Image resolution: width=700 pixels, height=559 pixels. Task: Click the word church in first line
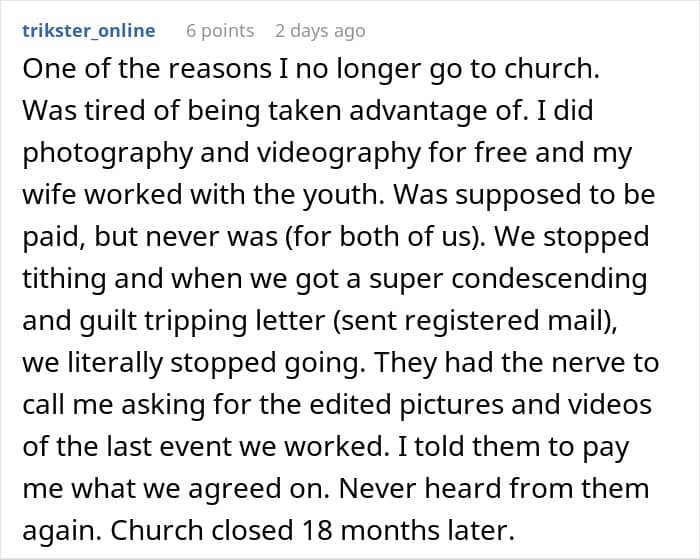coord(551,69)
